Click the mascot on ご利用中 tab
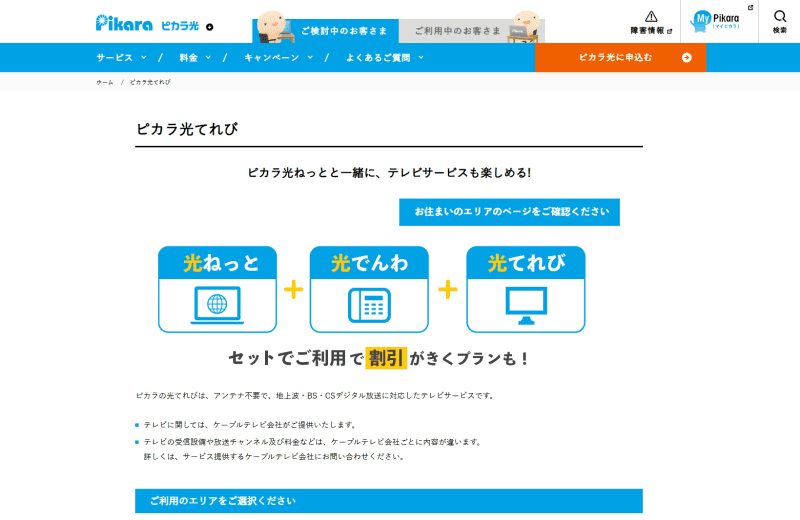 pyautogui.click(x=524, y=28)
